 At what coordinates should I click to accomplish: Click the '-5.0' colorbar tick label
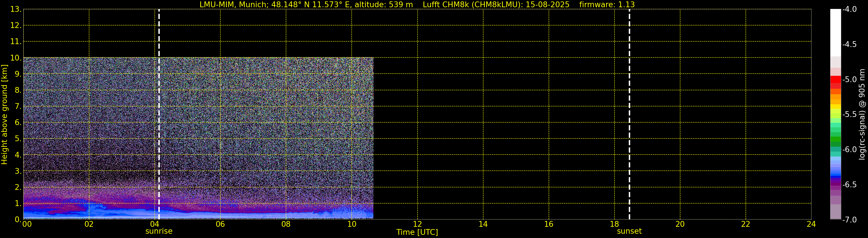tap(849, 80)
